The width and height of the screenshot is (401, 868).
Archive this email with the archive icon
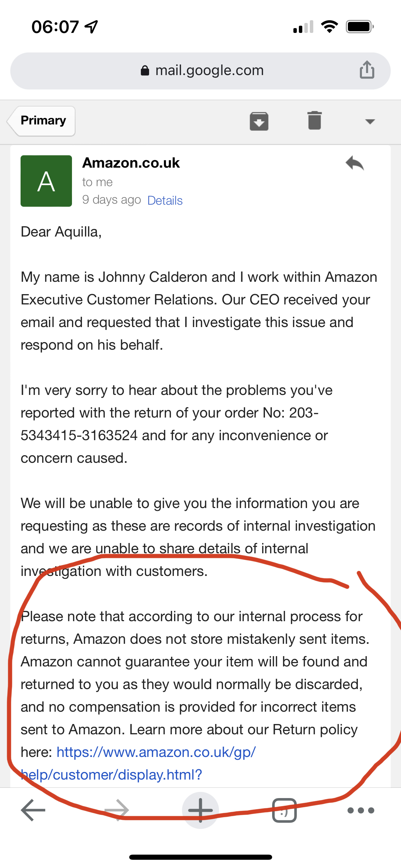click(x=259, y=121)
